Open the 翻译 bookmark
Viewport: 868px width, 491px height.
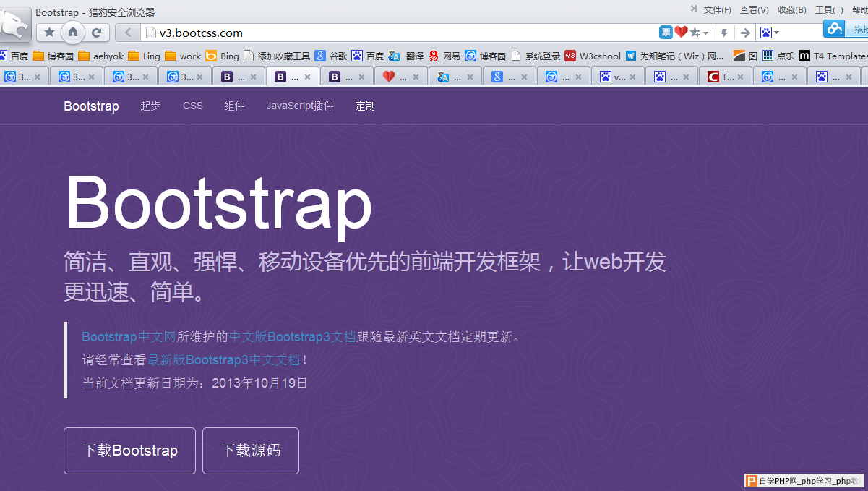pos(405,56)
